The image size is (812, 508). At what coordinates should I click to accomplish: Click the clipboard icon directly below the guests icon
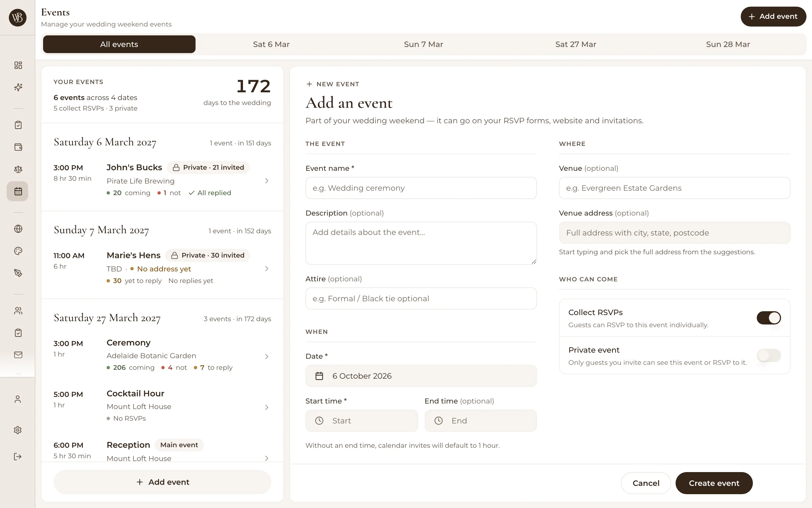[x=18, y=332]
